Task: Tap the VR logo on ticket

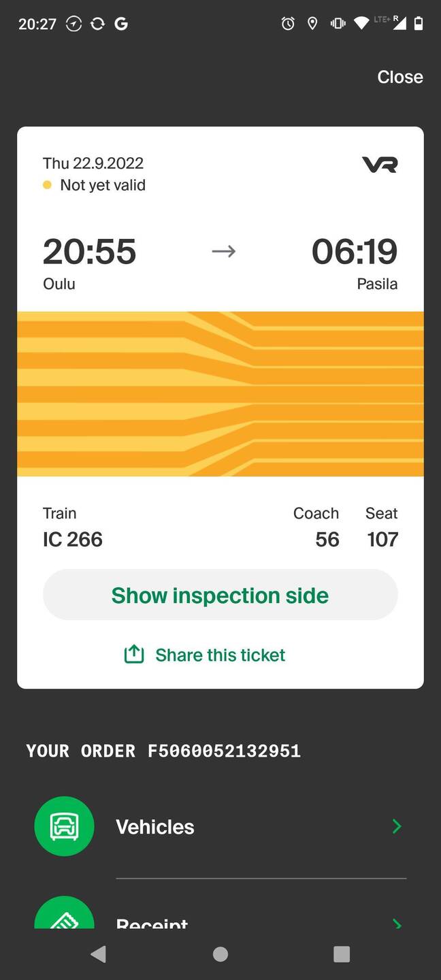Action: click(379, 164)
